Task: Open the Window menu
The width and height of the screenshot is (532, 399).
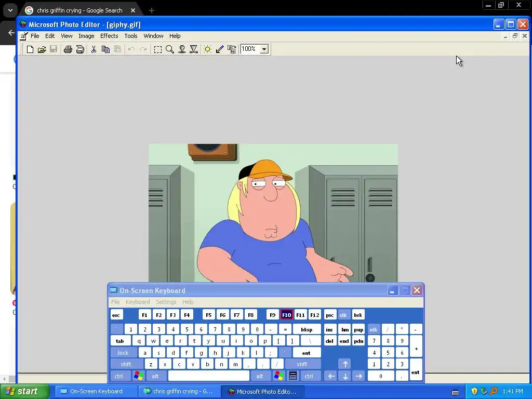Action: pyautogui.click(x=153, y=36)
